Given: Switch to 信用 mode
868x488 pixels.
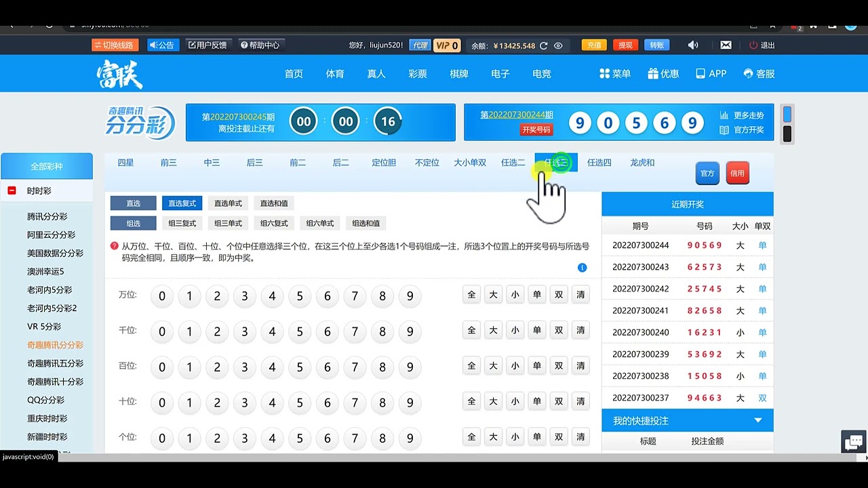Looking at the screenshot, I should click(x=737, y=174).
